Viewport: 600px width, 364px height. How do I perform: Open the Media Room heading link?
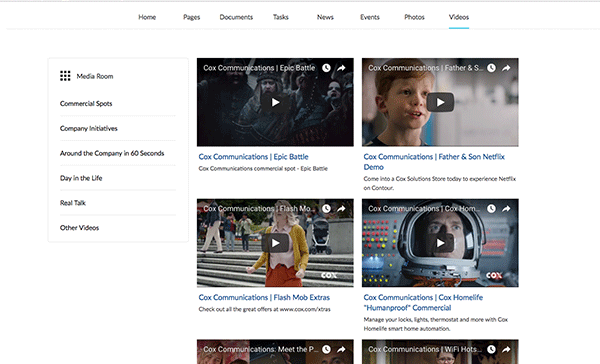[95, 76]
